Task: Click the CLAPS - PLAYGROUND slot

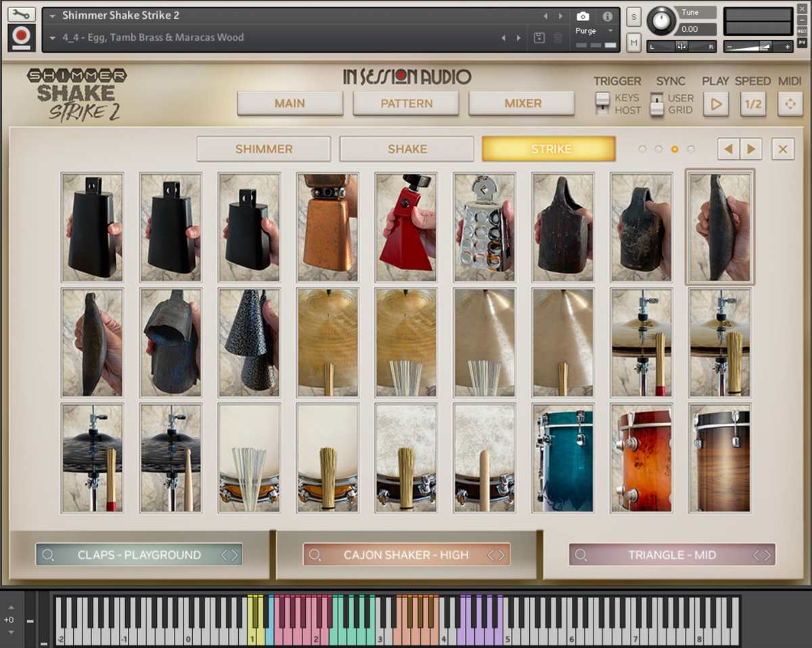Action: coord(139,555)
